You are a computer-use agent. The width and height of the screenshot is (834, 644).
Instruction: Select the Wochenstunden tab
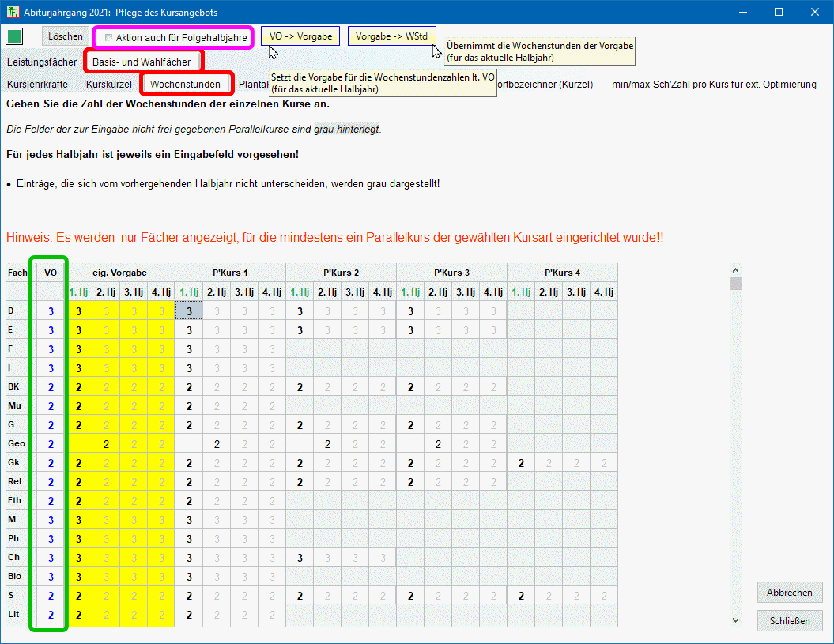tap(185, 84)
